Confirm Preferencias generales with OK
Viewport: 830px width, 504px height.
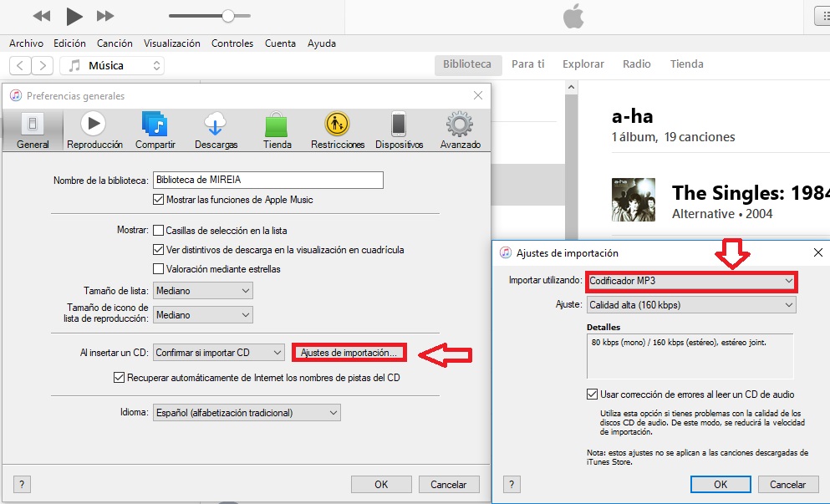click(381, 485)
